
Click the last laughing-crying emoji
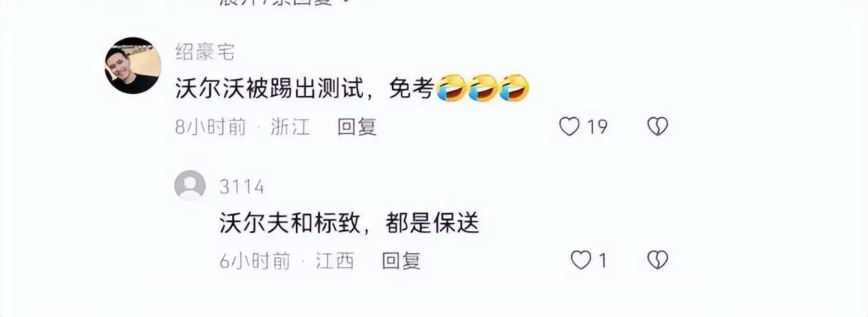[514, 88]
